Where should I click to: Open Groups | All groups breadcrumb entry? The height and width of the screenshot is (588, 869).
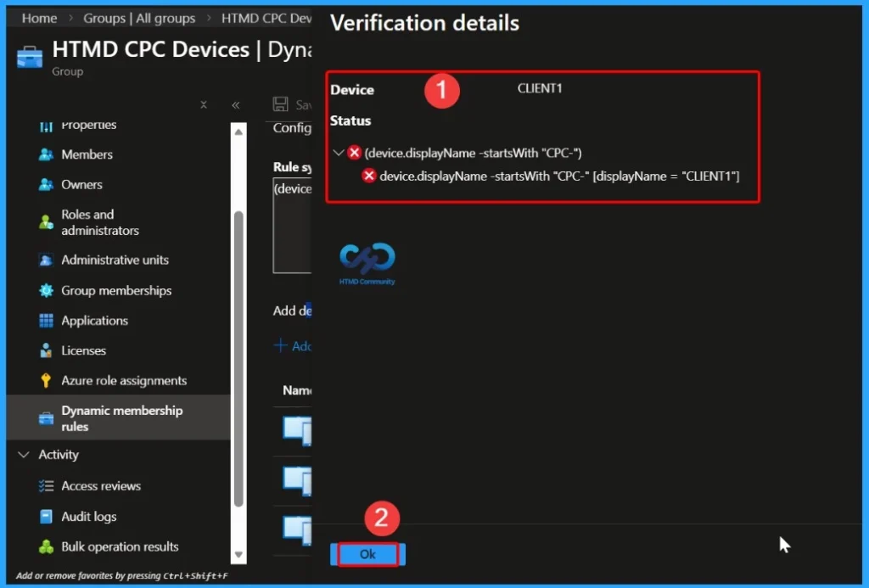[139, 17]
